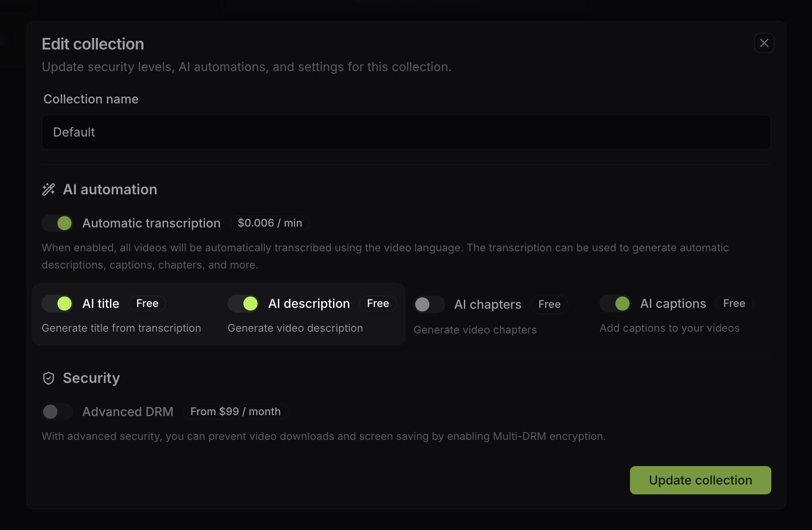812x530 pixels.
Task: Click the Collection name label
Action: (91, 99)
